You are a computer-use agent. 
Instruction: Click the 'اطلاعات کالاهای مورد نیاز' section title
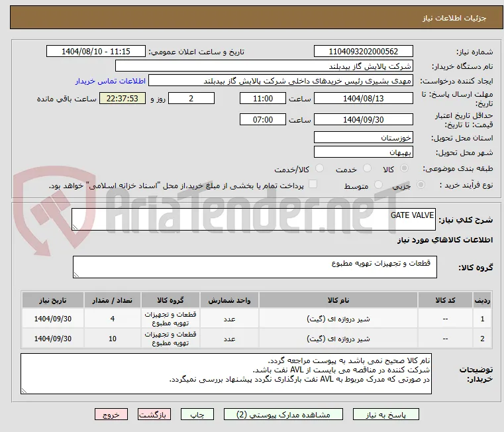coord(445,240)
